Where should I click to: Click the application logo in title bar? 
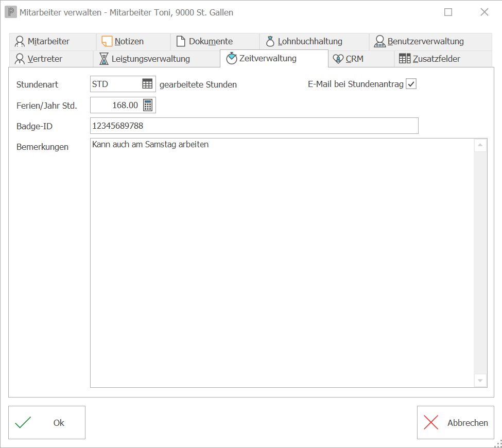pyautogui.click(x=11, y=12)
